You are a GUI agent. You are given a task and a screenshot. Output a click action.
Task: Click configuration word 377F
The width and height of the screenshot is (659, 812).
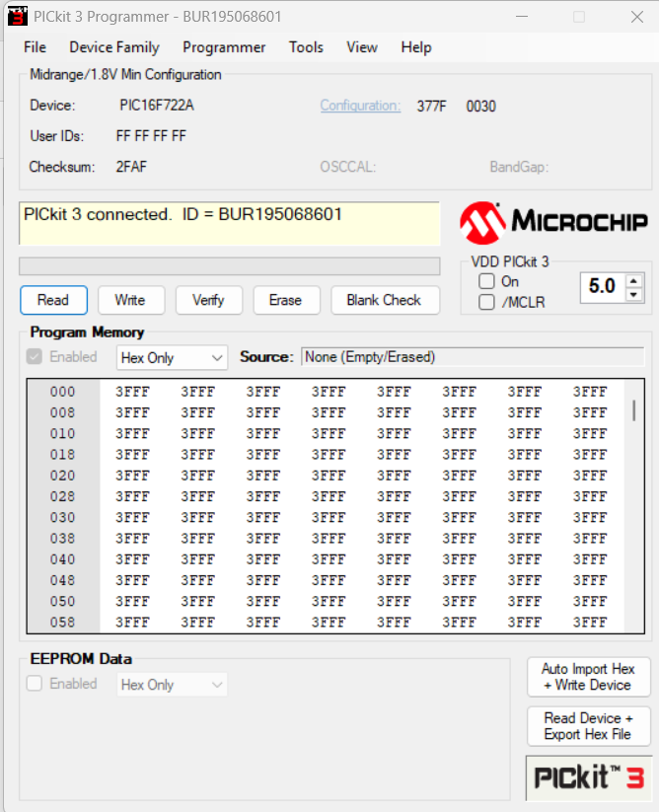pos(432,107)
